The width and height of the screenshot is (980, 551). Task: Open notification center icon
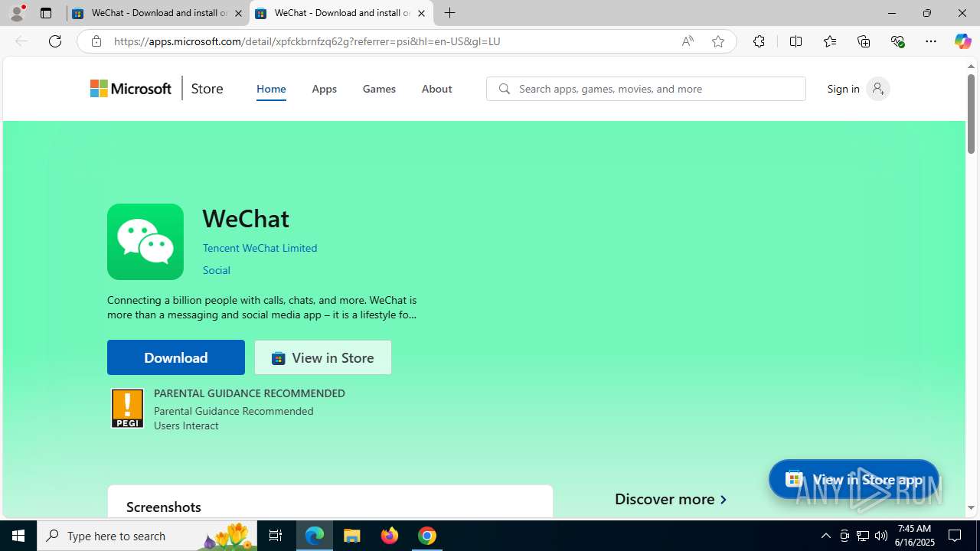[955, 536]
